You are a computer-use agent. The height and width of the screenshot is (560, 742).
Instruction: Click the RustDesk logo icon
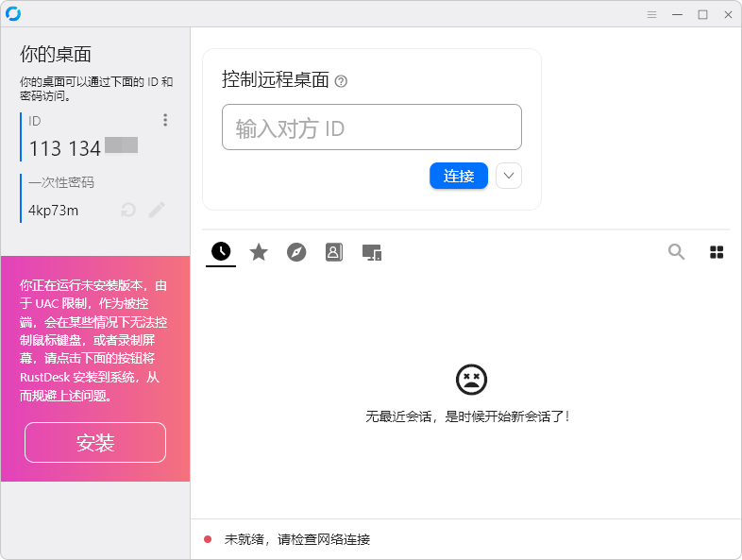pos(13,14)
